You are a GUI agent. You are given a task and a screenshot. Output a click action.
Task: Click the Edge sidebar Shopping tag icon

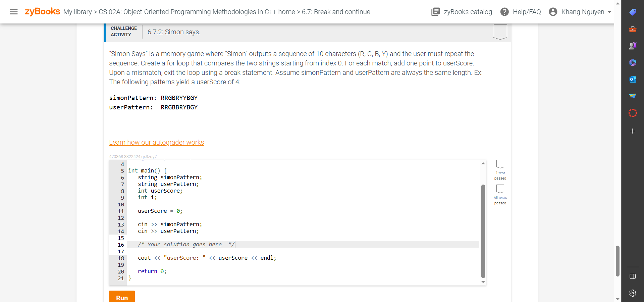[633, 12]
